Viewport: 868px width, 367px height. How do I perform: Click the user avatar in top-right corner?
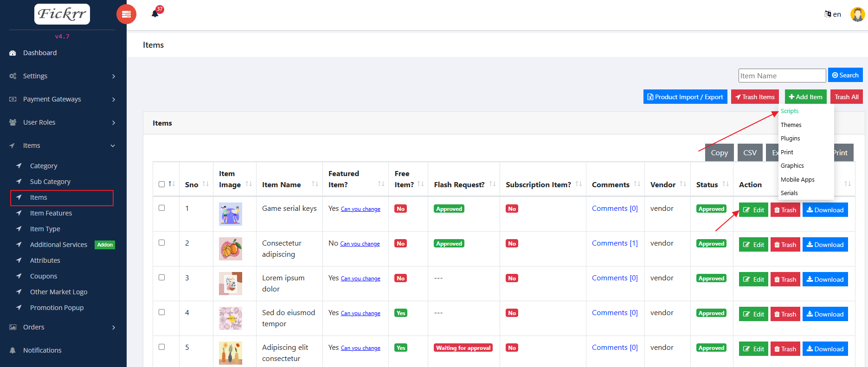[x=857, y=14]
